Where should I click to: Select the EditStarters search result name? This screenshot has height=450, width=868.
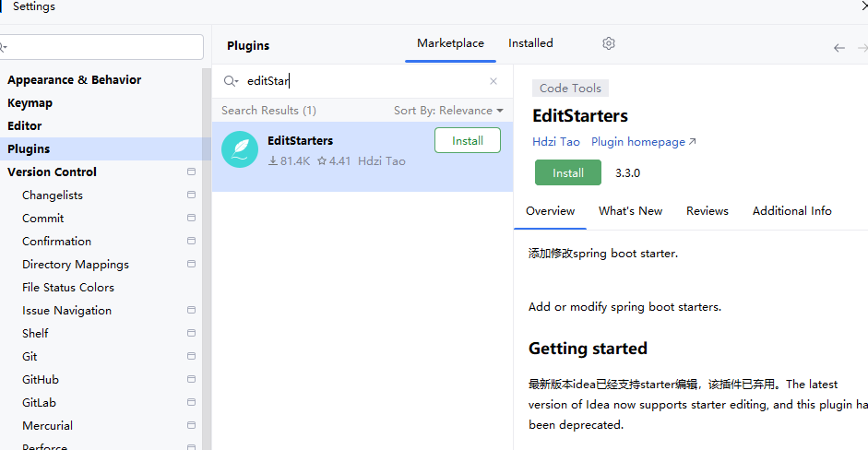[300, 140]
